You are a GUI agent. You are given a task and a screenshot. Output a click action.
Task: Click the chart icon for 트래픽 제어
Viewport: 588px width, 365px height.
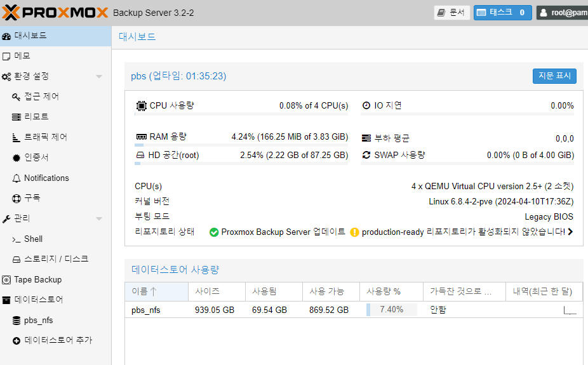click(x=16, y=138)
